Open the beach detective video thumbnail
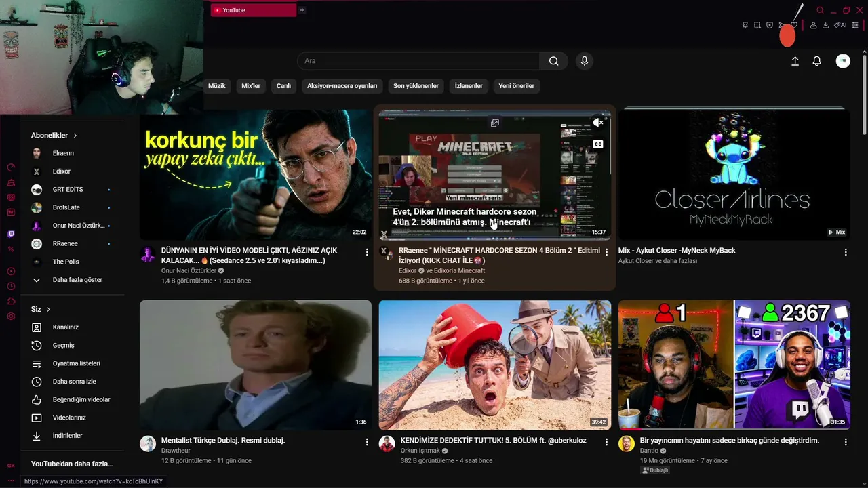Viewport: 868px width, 488px height. pyautogui.click(x=495, y=365)
